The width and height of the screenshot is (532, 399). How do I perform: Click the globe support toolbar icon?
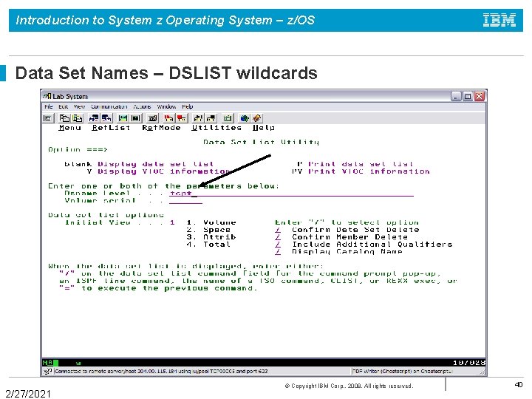tap(244, 118)
